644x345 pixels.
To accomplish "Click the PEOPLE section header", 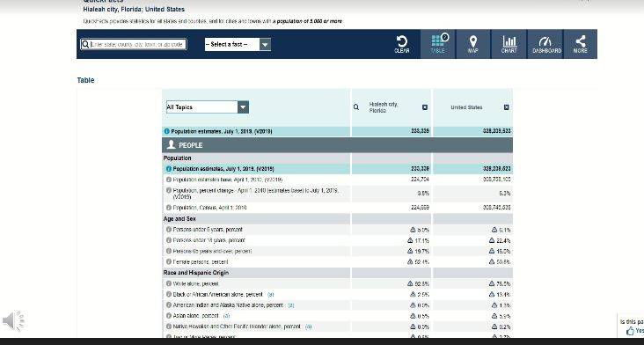I will [x=337, y=145].
